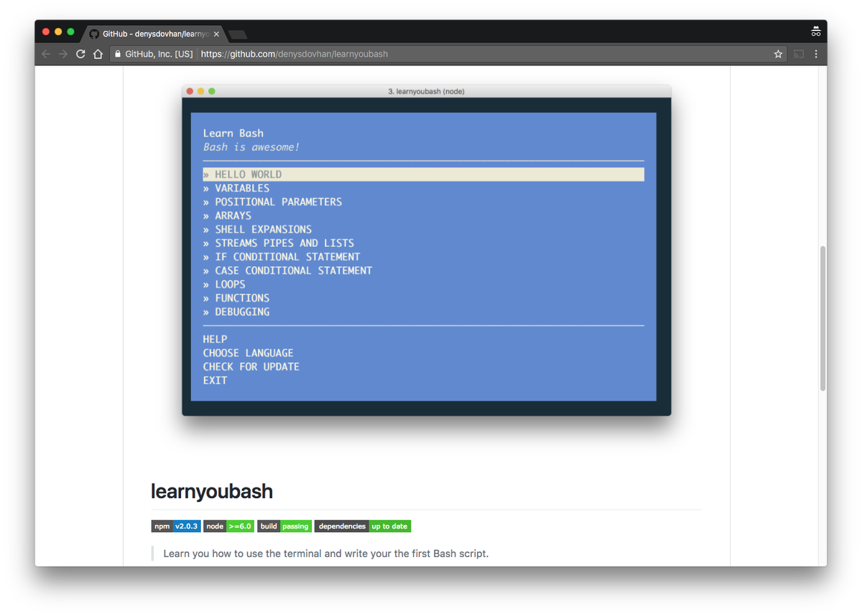
Task: Click the dependencies up to date badge
Action: pyautogui.click(x=363, y=526)
